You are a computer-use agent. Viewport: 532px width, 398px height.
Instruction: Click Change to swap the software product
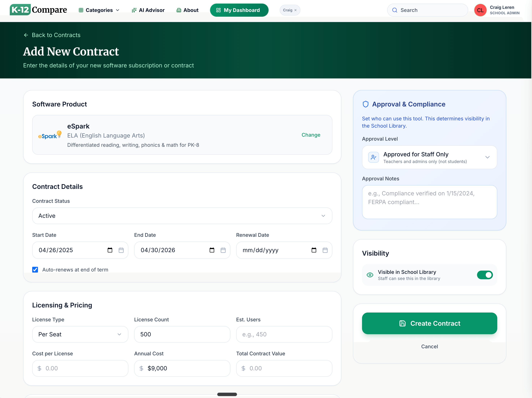[x=311, y=135]
